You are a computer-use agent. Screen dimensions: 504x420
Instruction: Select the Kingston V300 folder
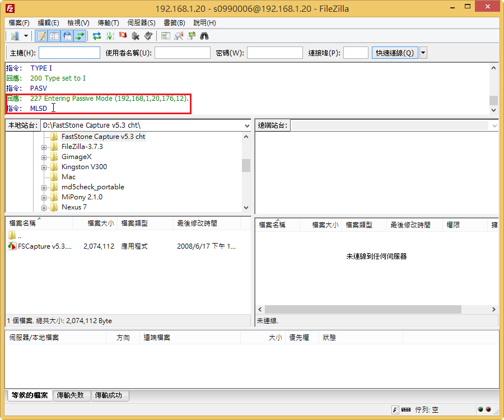(x=84, y=167)
